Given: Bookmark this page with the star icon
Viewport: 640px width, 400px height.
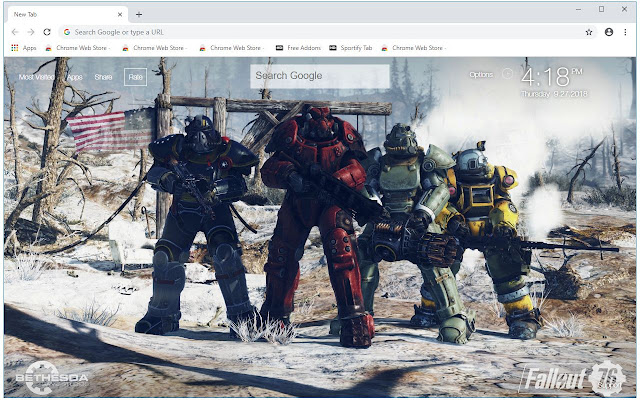Looking at the screenshot, I should click(589, 32).
